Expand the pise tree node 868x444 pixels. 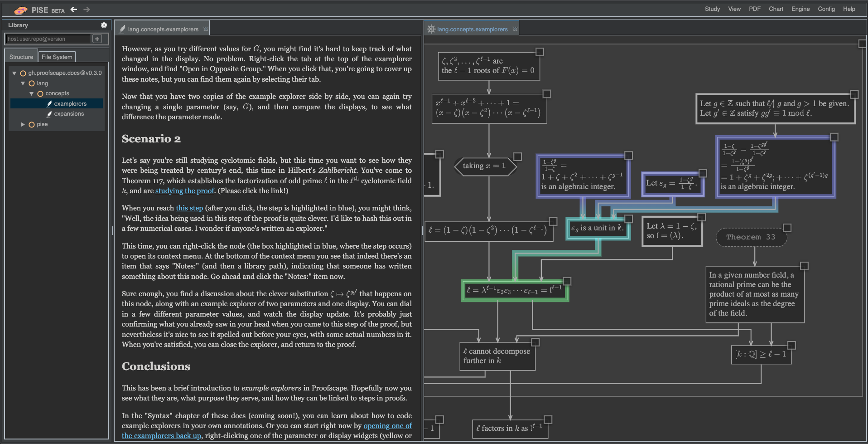point(23,124)
